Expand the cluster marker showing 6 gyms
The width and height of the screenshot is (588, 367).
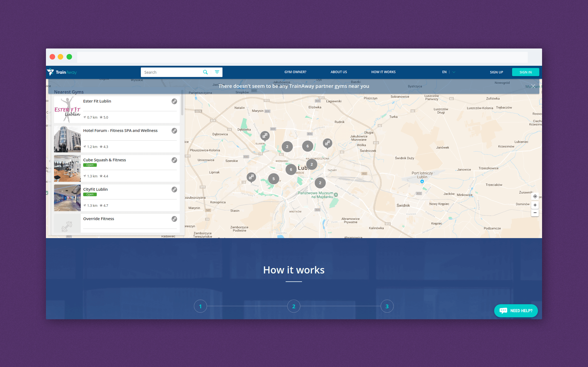(308, 146)
